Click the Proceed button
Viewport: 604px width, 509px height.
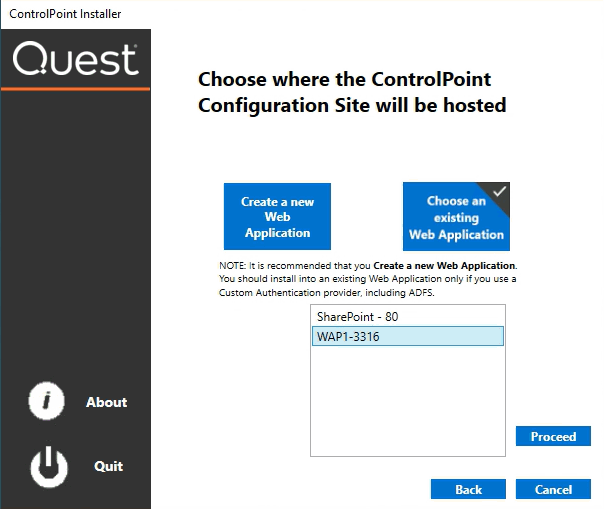553,436
